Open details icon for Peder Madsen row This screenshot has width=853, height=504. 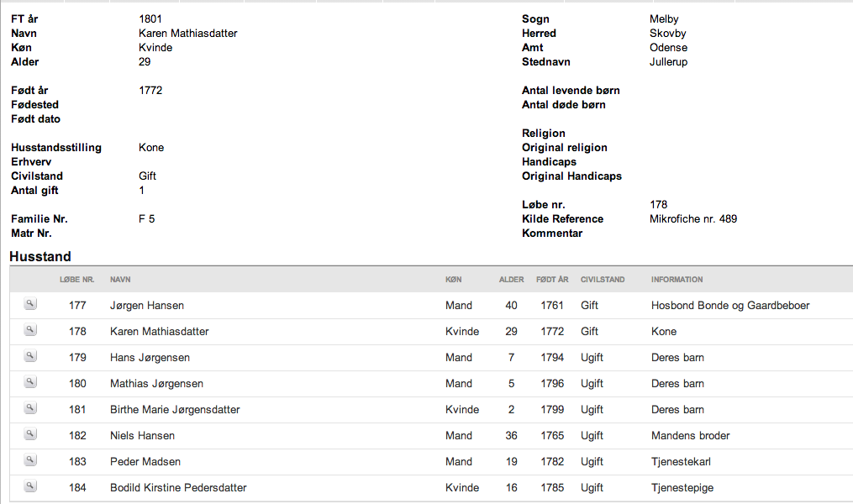(x=30, y=460)
